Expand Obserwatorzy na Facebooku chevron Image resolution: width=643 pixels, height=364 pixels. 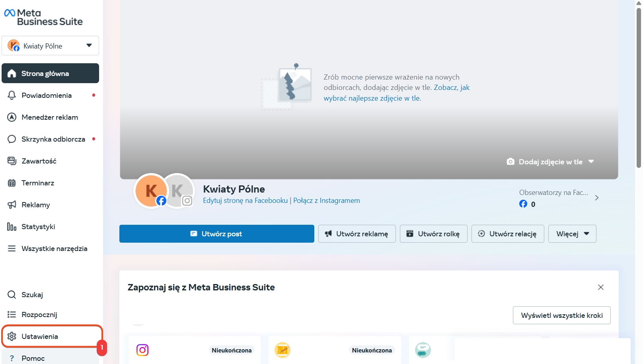click(596, 198)
